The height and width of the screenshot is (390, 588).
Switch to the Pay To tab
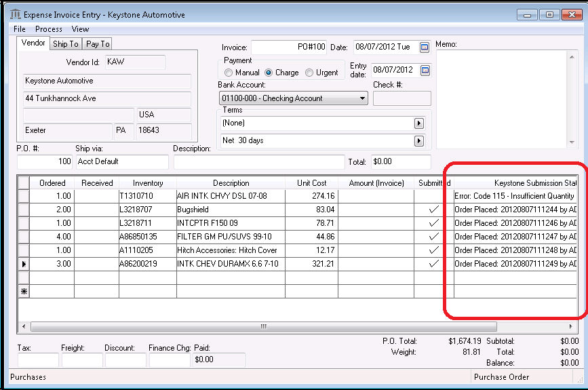click(98, 44)
